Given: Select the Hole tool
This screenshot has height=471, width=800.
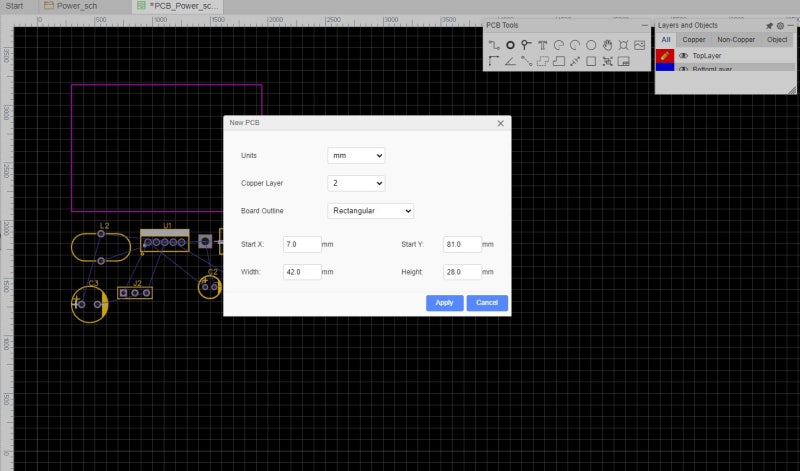Looking at the screenshot, I should point(623,45).
